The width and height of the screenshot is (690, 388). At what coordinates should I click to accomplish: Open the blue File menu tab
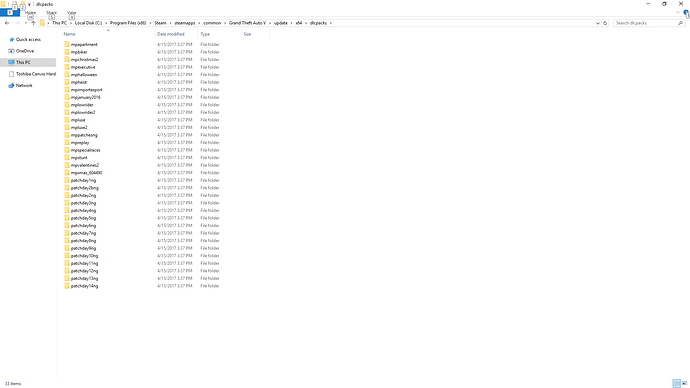10,13
